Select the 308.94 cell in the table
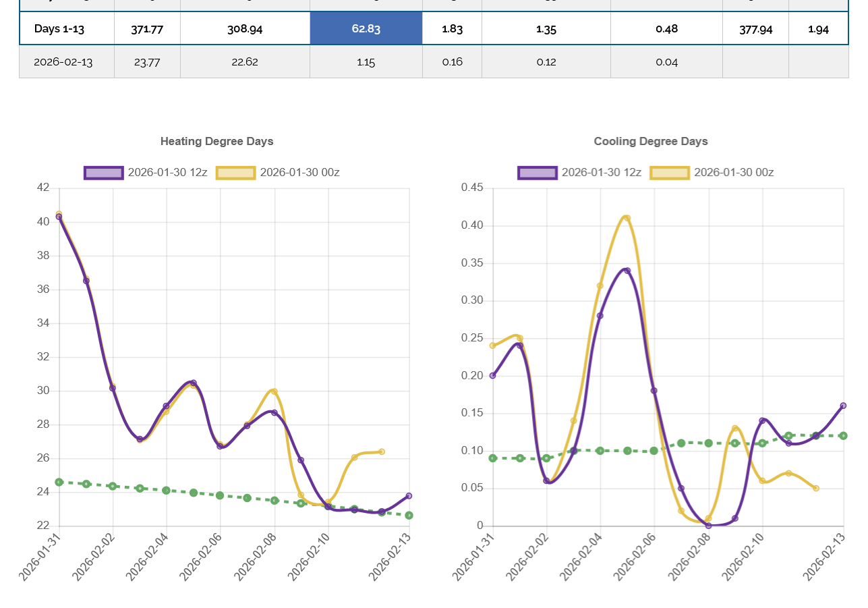Image resolution: width=868 pixels, height=608 pixels. tap(245, 28)
